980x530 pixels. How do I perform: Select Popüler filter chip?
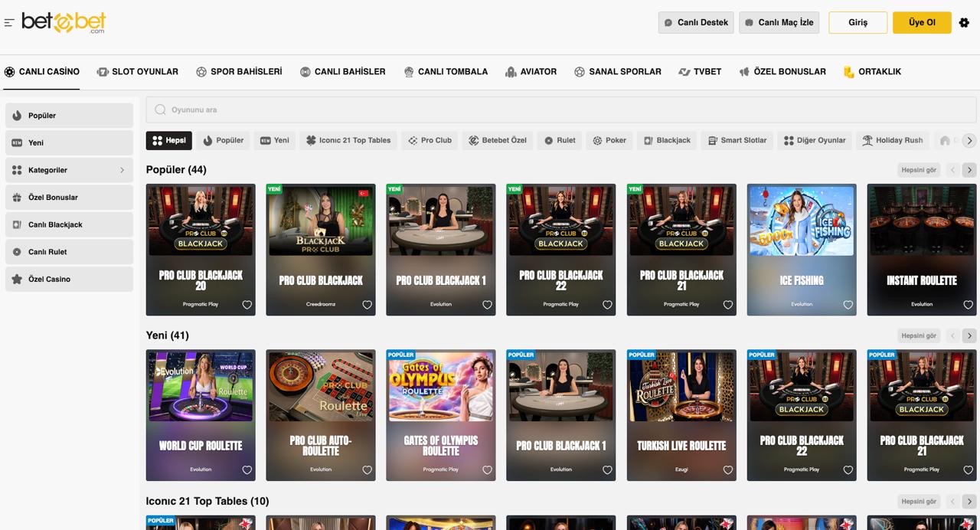point(224,141)
